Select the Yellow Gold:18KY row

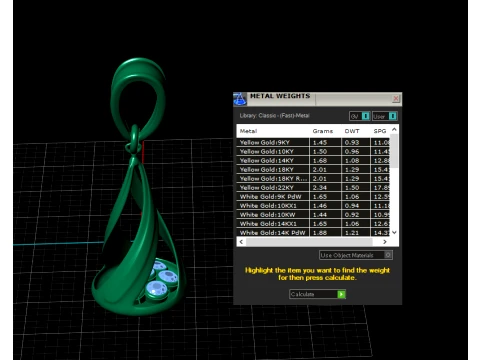click(313, 169)
